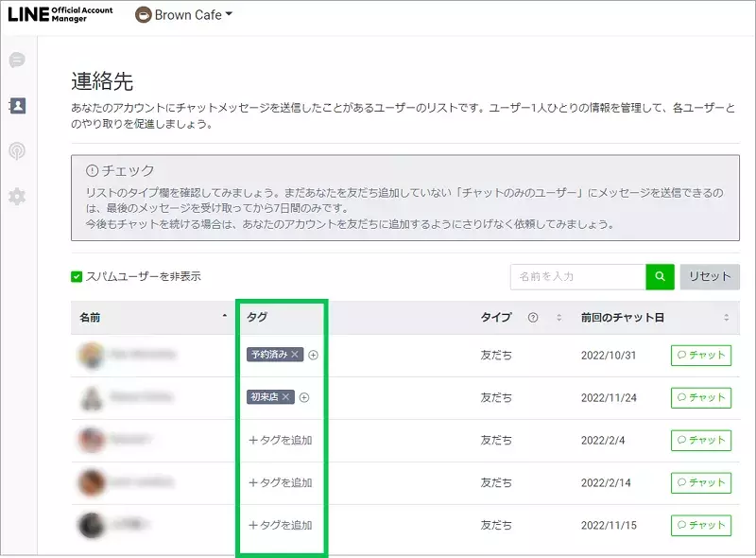This screenshot has height=558, width=756.
Task: Open the chat icon in left sidebar
Action: pyautogui.click(x=16, y=61)
